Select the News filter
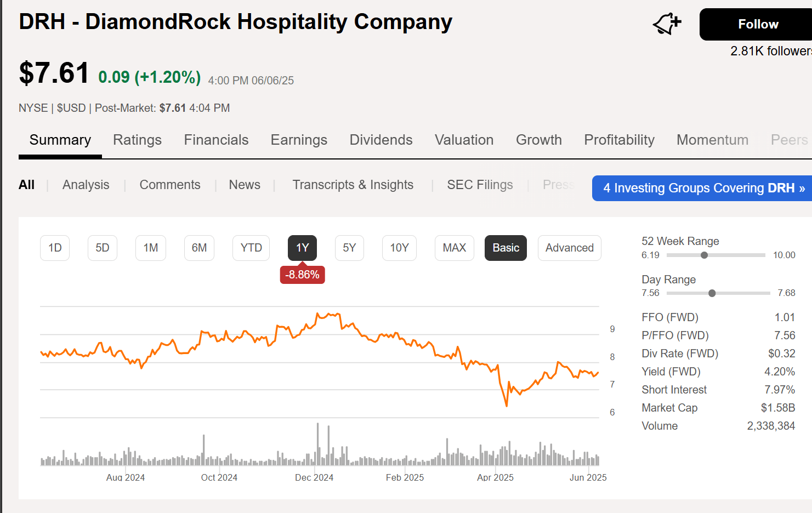This screenshot has height=513, width=812. [245, 185]
